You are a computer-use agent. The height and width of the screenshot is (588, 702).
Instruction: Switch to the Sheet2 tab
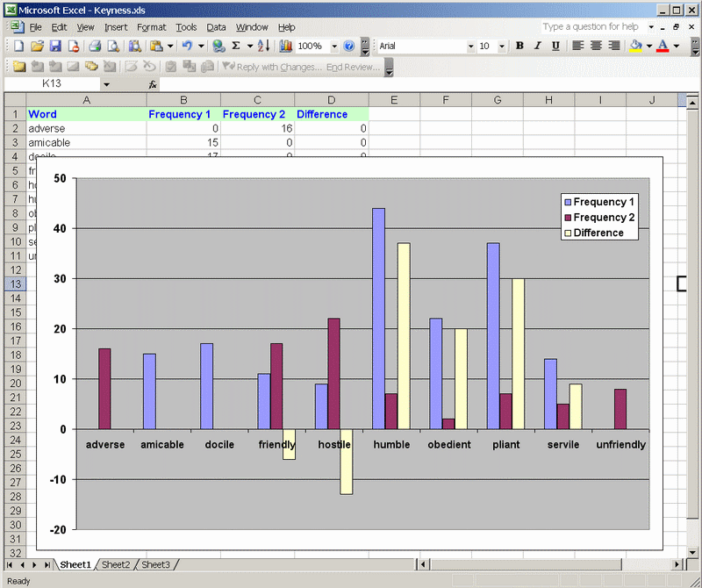pyautogui.click(x=116, y=564)
